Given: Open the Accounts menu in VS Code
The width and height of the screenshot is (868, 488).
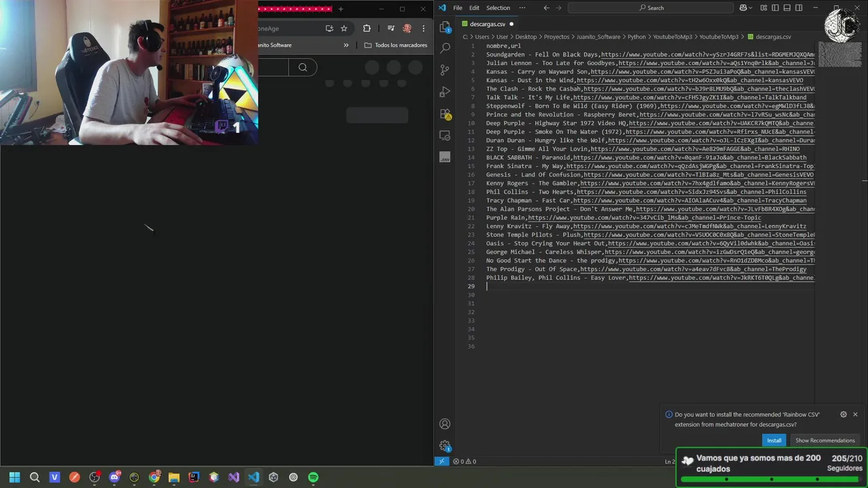Looking at the screenshot, I should tap(445, 424).
